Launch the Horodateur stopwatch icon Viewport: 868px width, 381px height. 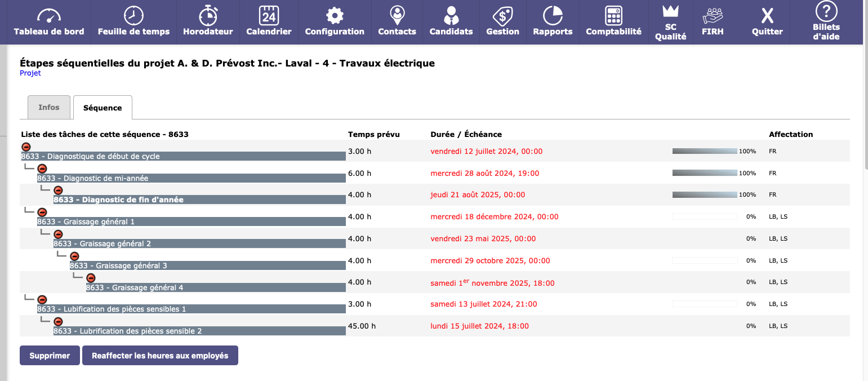208,15
